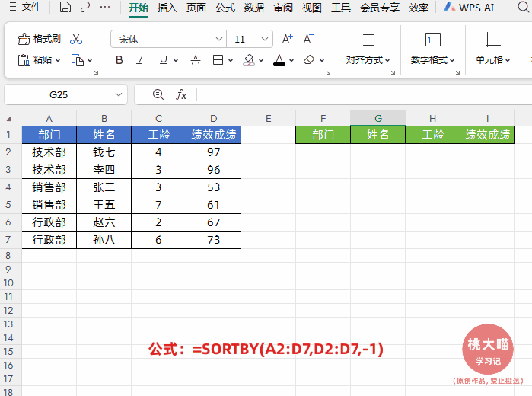Click the search magnifier at top right
The image size is (532, 396).
pyautogui.click(x=524, y=7)
